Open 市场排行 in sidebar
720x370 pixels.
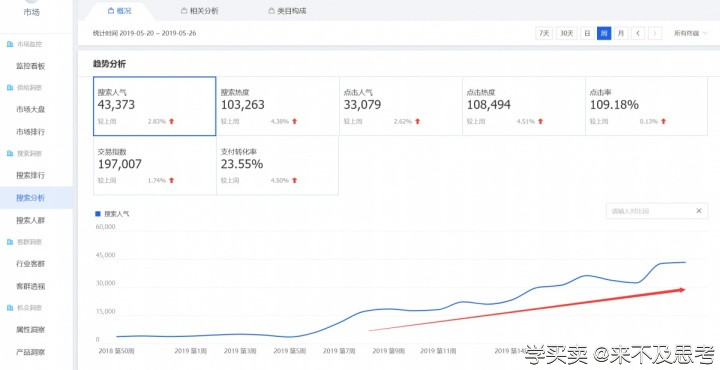click(x=31, y=132)
